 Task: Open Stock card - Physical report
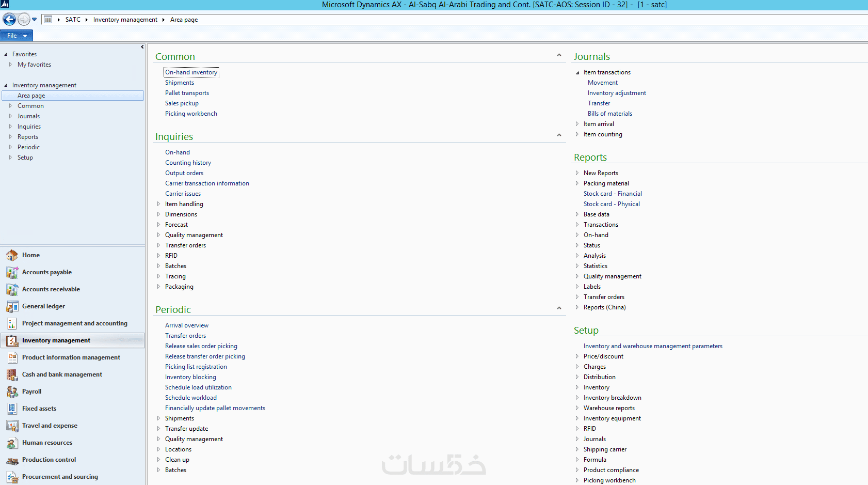612,204
